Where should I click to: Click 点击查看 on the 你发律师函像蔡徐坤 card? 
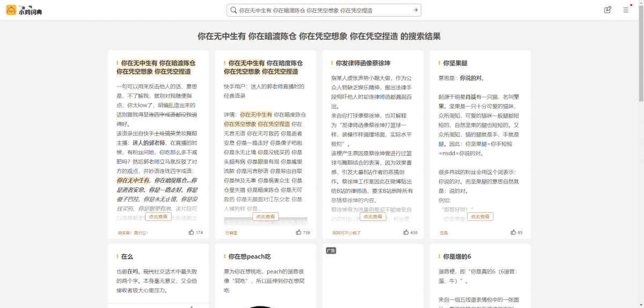(373, 217)
